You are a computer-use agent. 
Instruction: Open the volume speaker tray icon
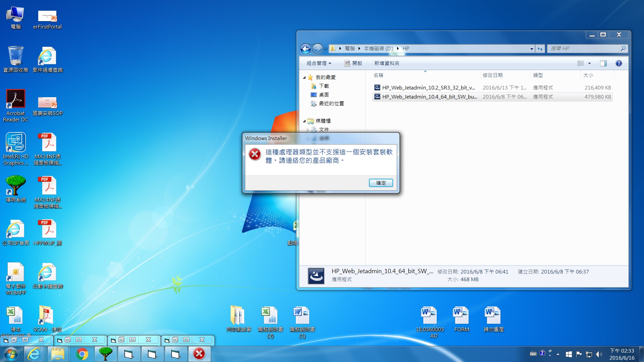(x=599, y=354)
